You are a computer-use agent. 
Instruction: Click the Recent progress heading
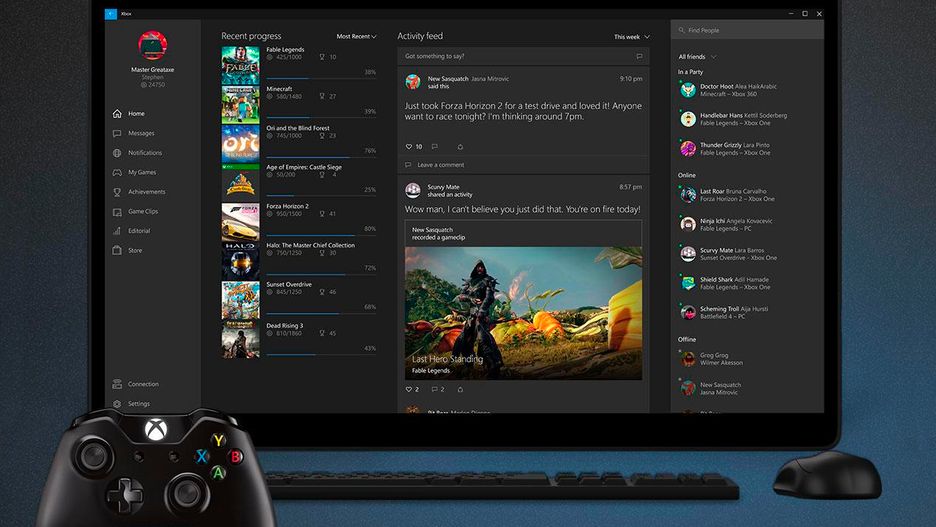251,36
